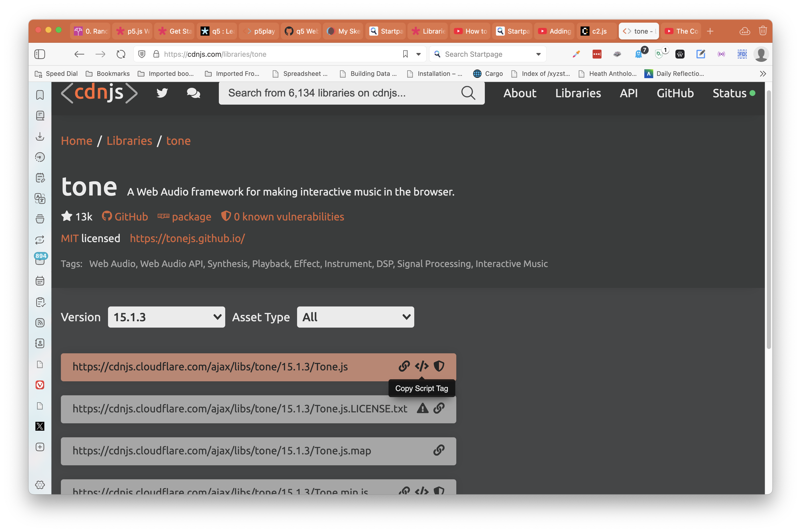Image resolution: width=801 pixels, height=532 pixels.
Task: Open closed tabs trash icon
Action: (x=763, y=31)
